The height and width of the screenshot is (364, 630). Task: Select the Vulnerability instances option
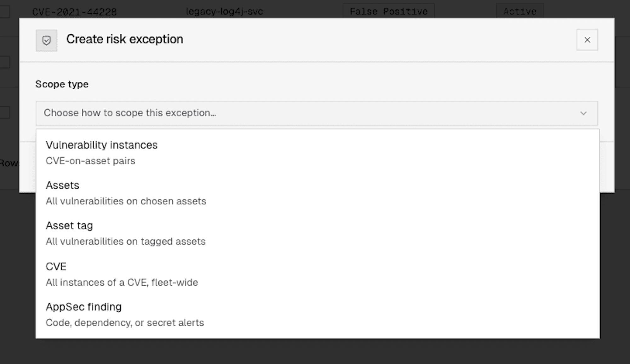pyautogui.click(x=318, y=153)
